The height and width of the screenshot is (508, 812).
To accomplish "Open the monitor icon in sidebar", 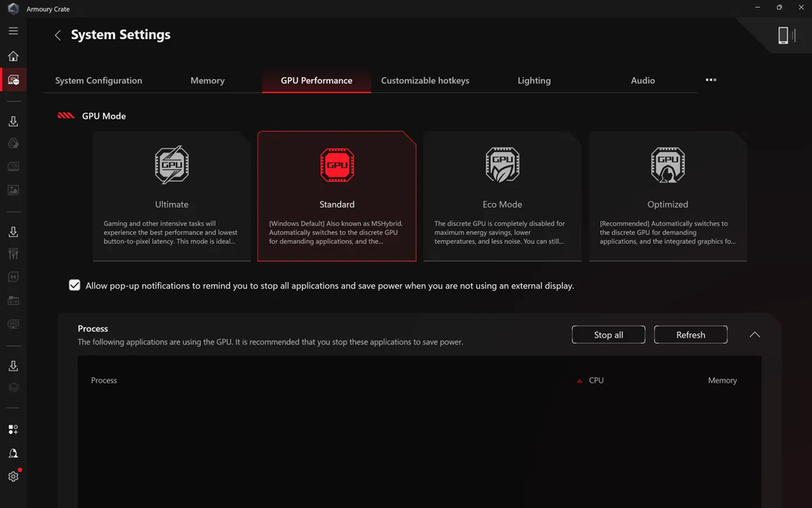I will point(13,324).
